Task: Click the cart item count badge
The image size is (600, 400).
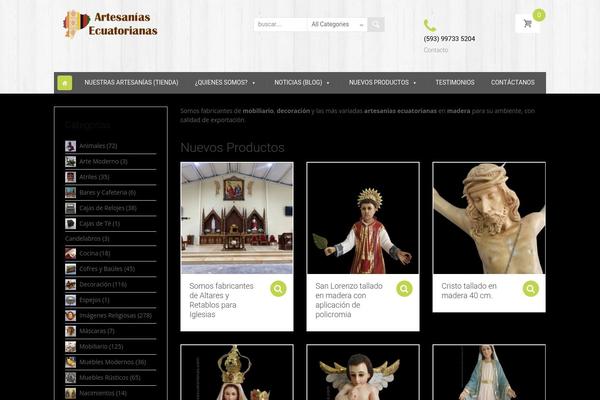Action: point(539,15)
